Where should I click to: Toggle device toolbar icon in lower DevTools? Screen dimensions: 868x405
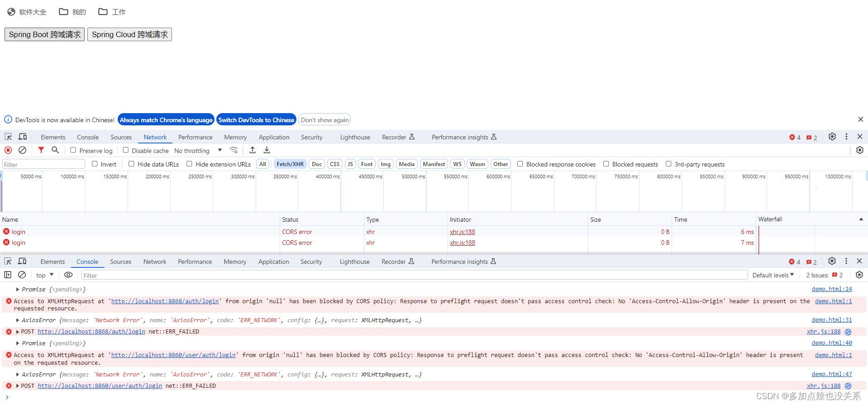[x=22, y=261]
